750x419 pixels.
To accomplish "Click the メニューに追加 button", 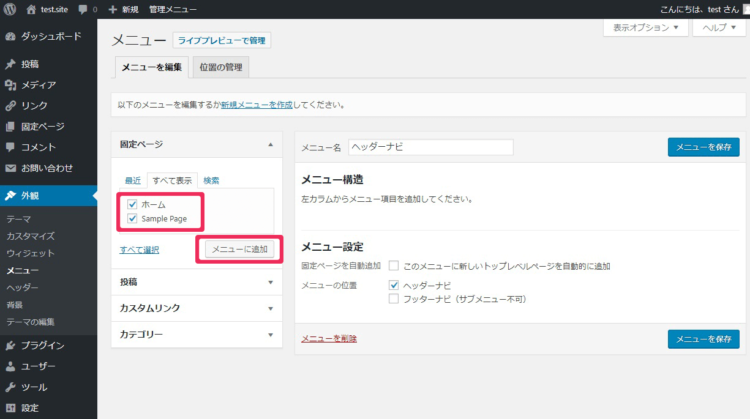I will tap(239, 249).
